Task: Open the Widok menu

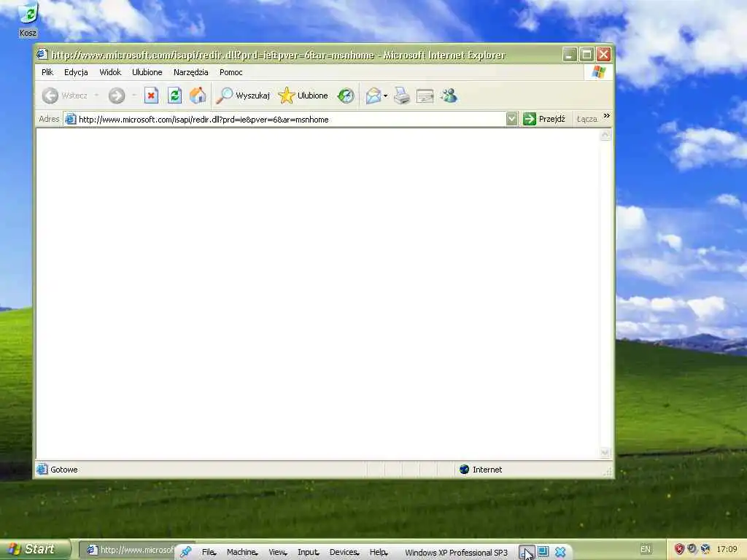Action: [110, 72]
